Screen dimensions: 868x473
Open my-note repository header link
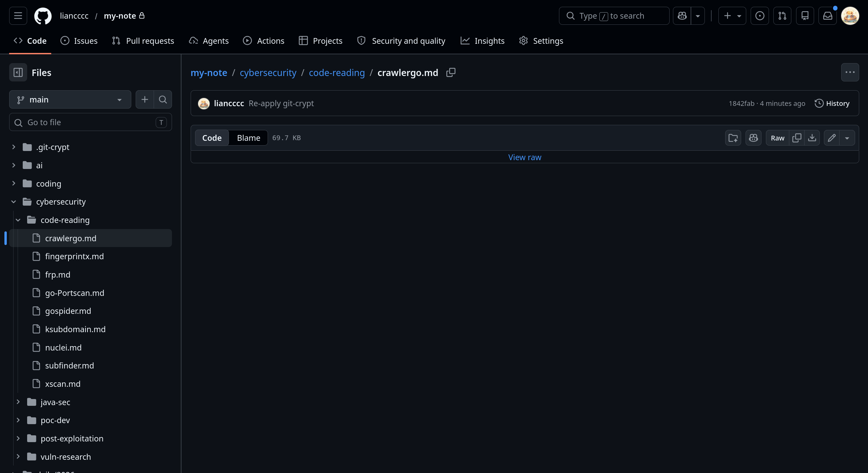tap(120, 16)
